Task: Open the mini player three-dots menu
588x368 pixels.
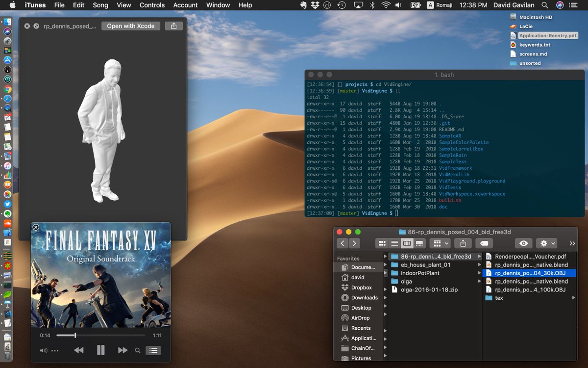Action: [55, 351]
